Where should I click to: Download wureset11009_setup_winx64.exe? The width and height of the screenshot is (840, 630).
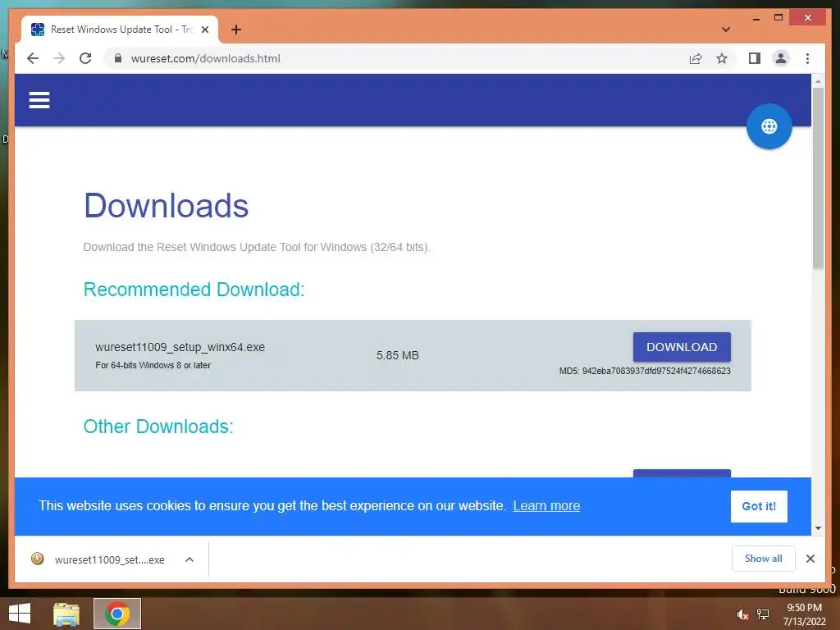[682, 347]
